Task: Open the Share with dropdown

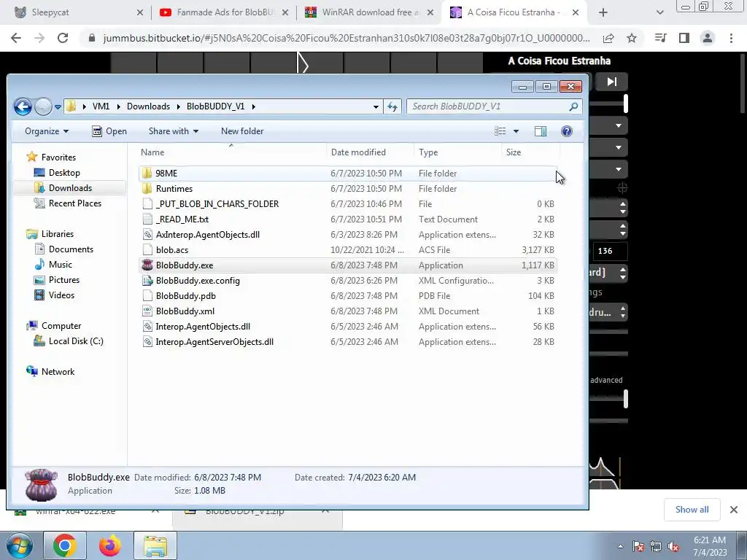Action: pos(174,131)
